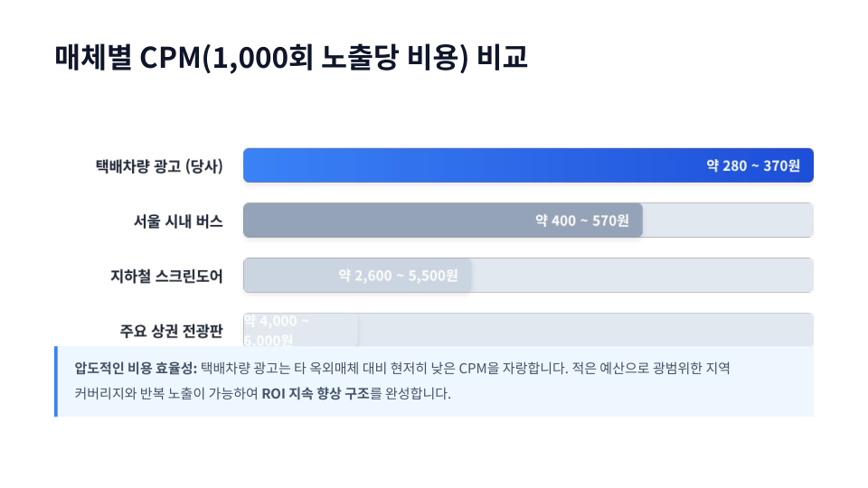
Task: Click the unfilled track of 서울 시내 버스 bar
Action: [x=727, y=221]
